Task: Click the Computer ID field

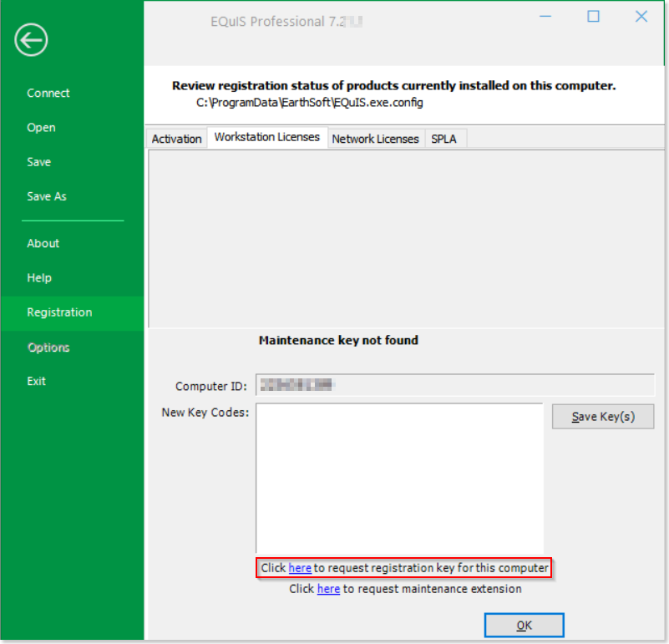Action: (x=454, y=385)
